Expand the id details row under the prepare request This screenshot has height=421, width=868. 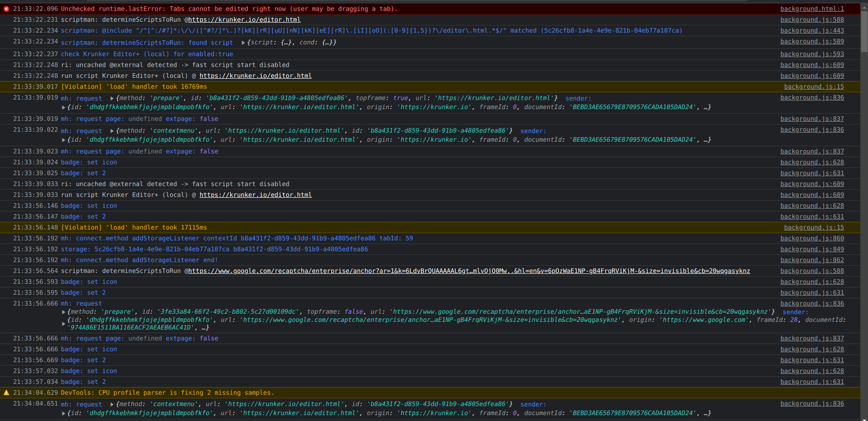63,107
